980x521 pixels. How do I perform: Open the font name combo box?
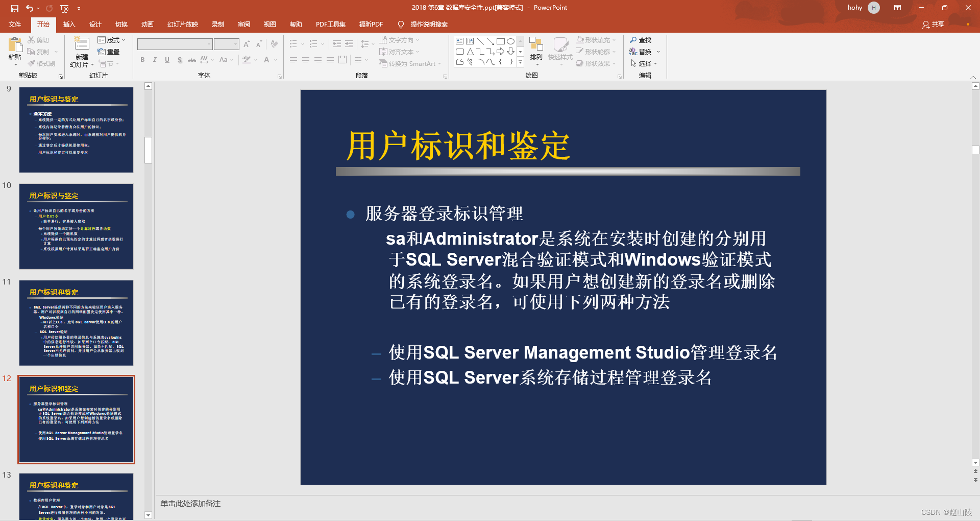(175, 44)
